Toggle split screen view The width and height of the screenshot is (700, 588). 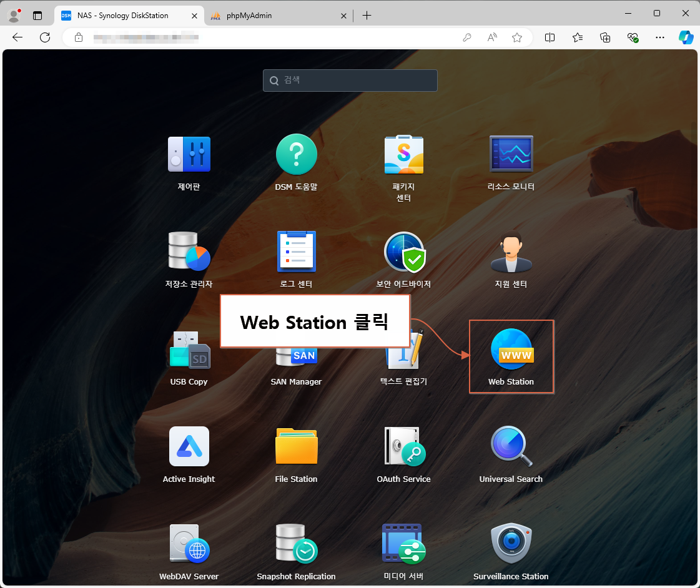click(x=550, y=37)
